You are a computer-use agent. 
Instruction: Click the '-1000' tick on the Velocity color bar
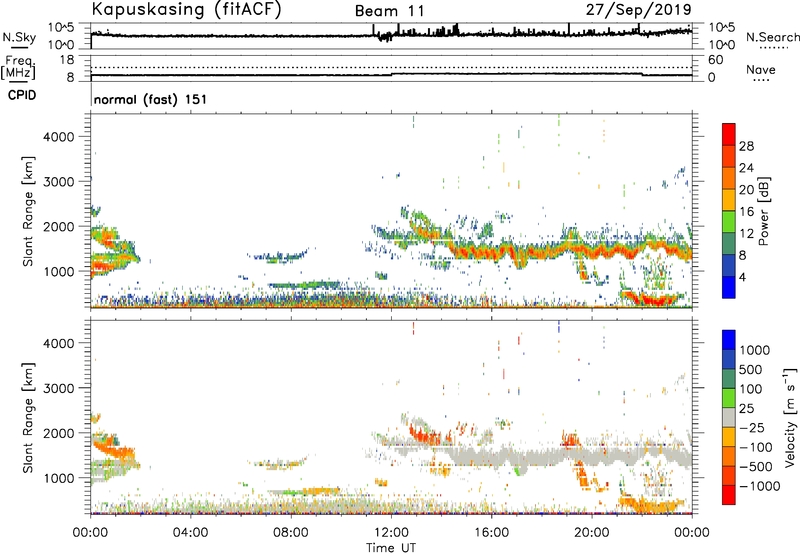click(760, 486)
